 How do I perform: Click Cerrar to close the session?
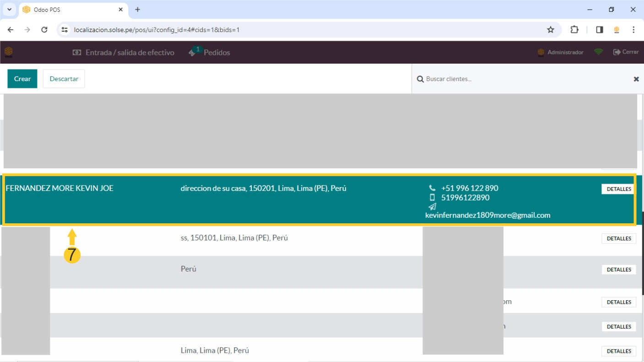pyautogui.click(x=626, y=52)
